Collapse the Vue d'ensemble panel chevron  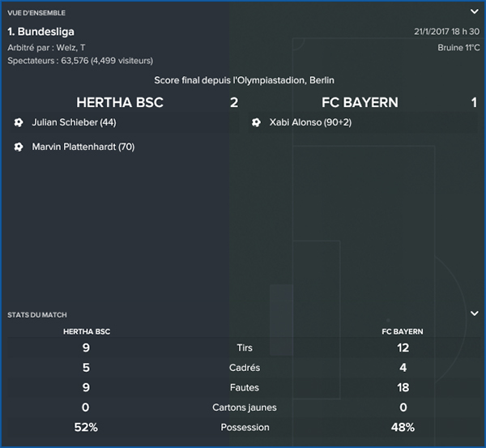[x=474, y=12]
